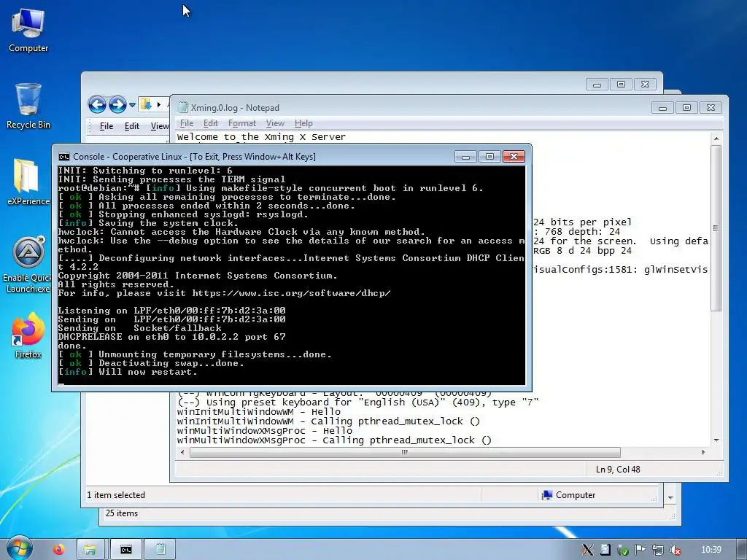
Task: Open Action Center flag tray icon
Action: tap(640, 550)
